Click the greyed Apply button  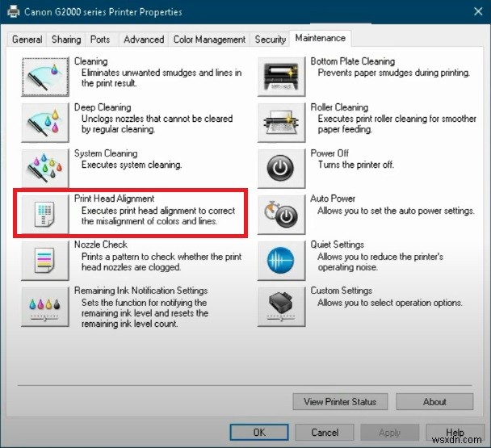tap(390, 433)
